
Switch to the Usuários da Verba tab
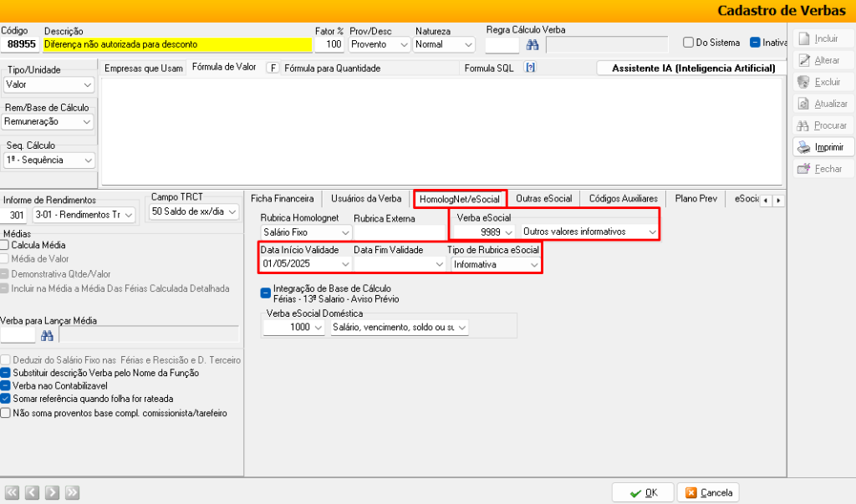coord(366,199)
